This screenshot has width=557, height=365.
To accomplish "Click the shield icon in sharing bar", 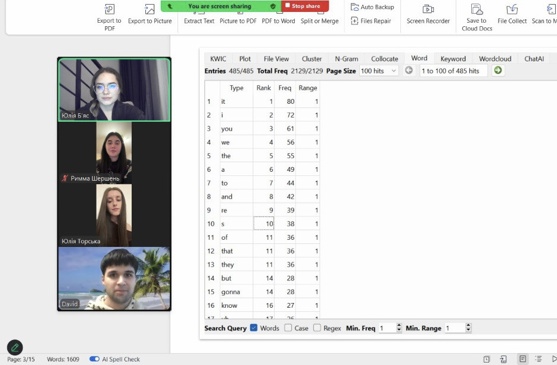I will [273, 6].
